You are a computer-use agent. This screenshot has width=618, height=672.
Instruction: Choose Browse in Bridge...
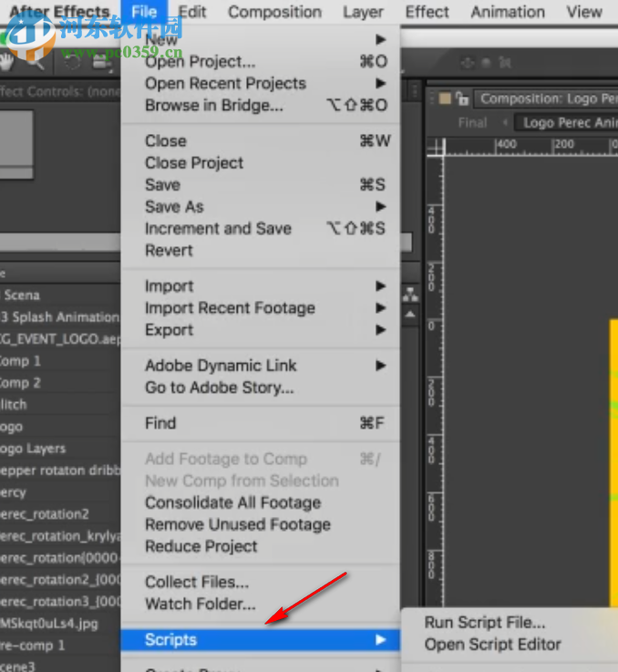(x=261, y=106)
